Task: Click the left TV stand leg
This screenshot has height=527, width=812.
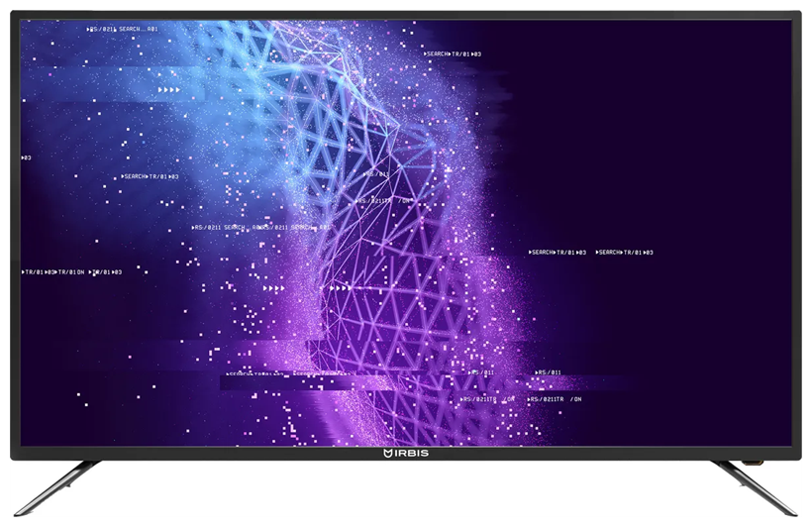Action: coord(57,485)
